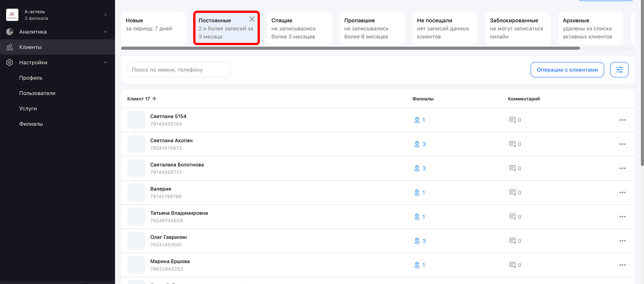Click branch pin icon for Марина Ершова
Viewport: 644px width, 284px height.
coord(417,265)
